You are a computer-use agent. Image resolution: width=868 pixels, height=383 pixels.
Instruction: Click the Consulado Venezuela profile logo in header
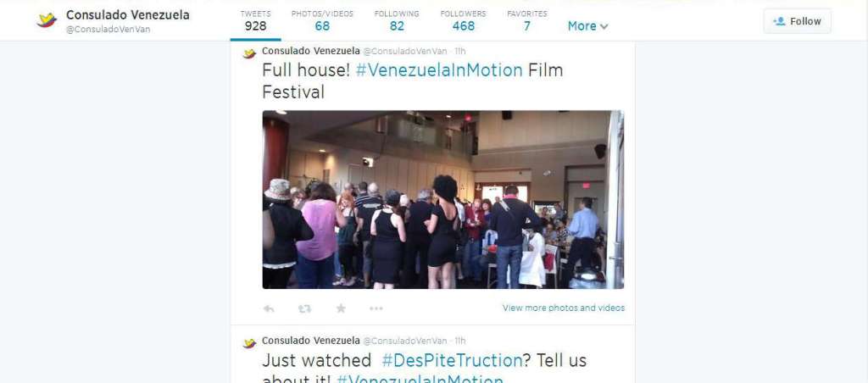click(47, 20)
